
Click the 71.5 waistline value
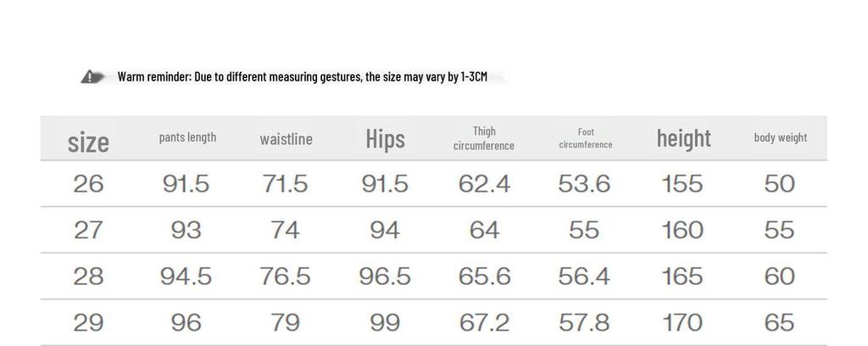(x=286, y=184)
